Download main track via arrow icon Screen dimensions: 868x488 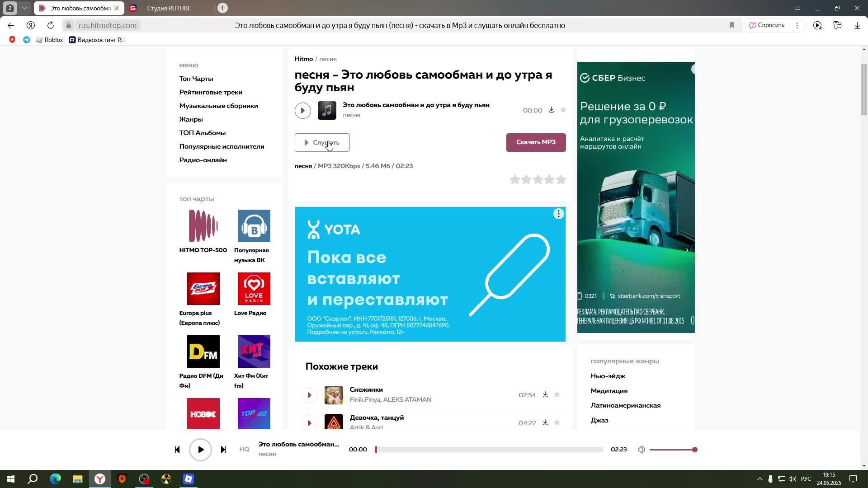[x=552, y=110]
